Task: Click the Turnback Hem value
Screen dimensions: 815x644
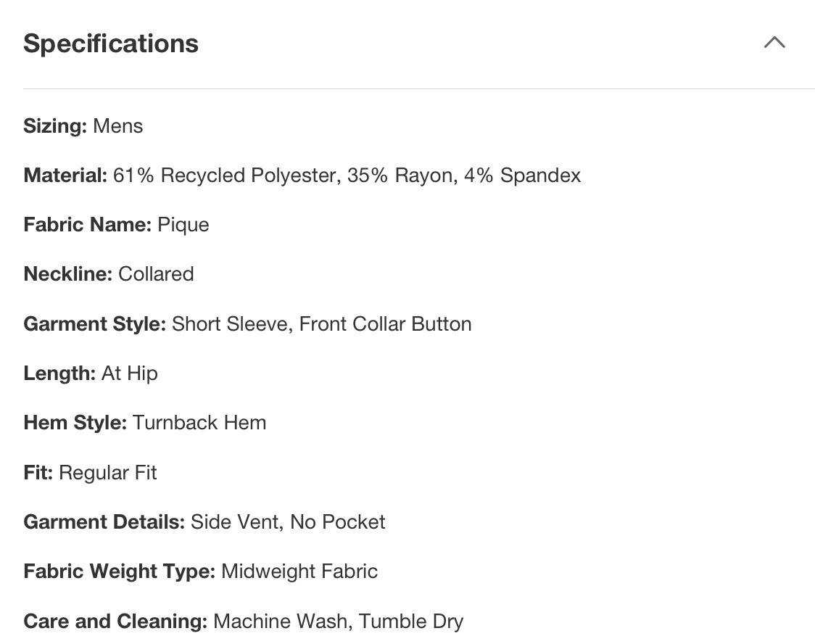Action: click(x=199, y=423)
